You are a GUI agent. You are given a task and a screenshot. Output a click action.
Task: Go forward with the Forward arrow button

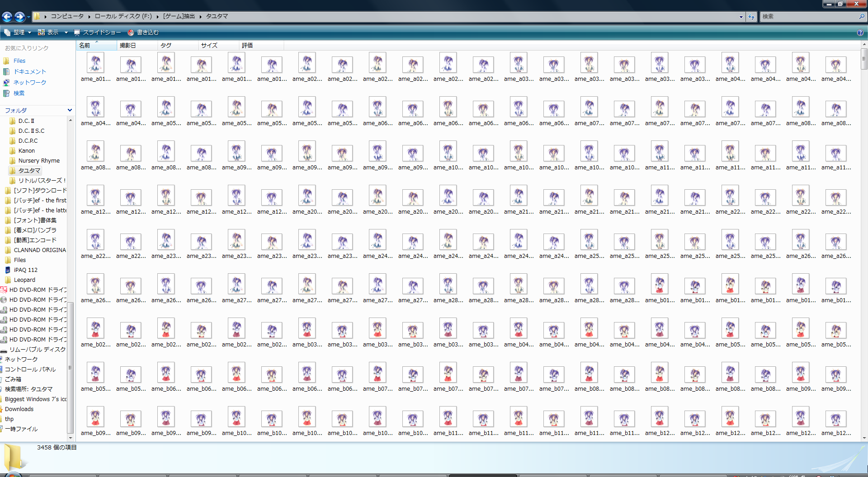[19, 17]
